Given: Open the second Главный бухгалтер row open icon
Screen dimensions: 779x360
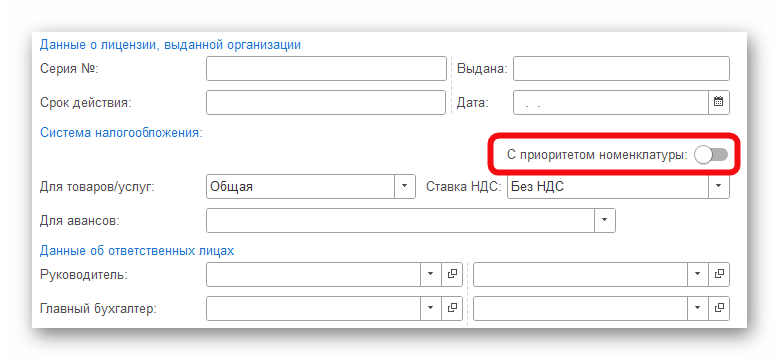Looking at the screenshot, I should (719, 308).
